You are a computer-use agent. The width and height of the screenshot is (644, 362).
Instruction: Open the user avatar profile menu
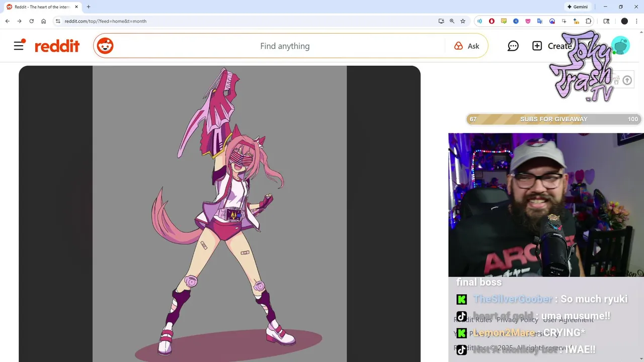click(x=620, y=46)
